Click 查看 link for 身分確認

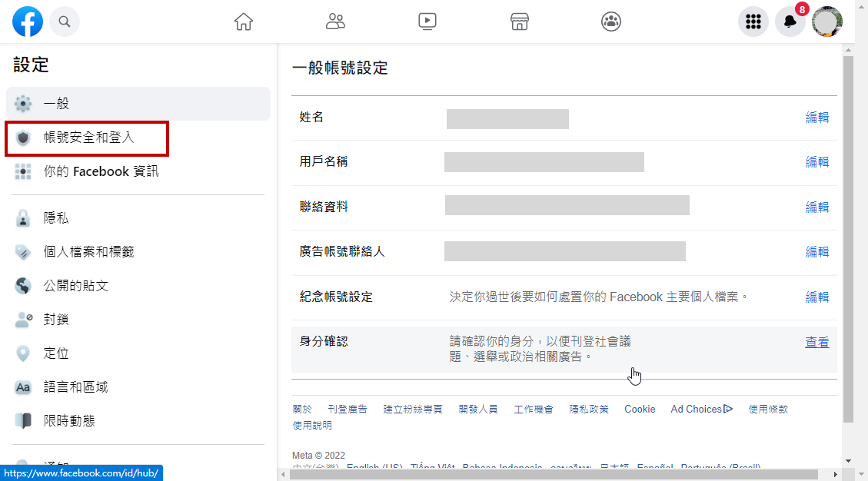pyautogui.click(x=816, y=343)
